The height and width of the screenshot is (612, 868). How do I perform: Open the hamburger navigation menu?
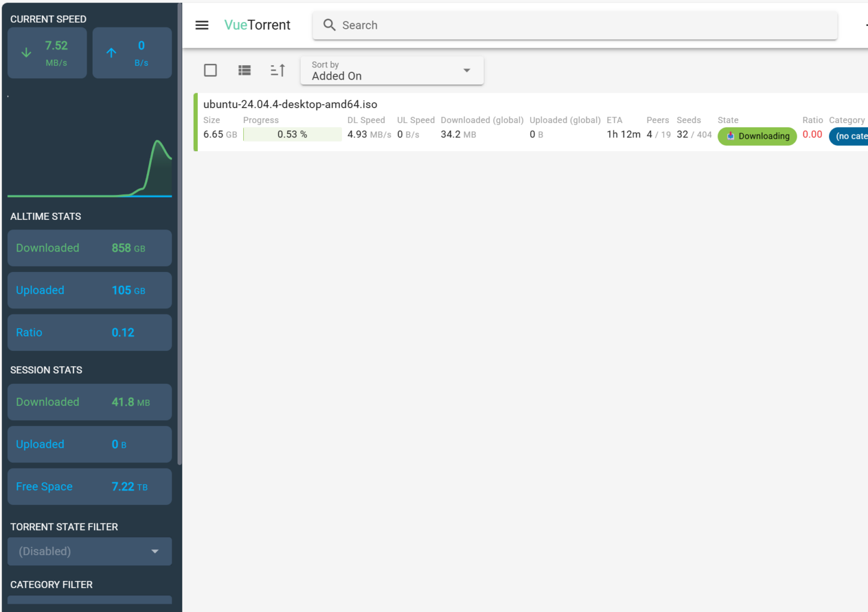[202, 25]
